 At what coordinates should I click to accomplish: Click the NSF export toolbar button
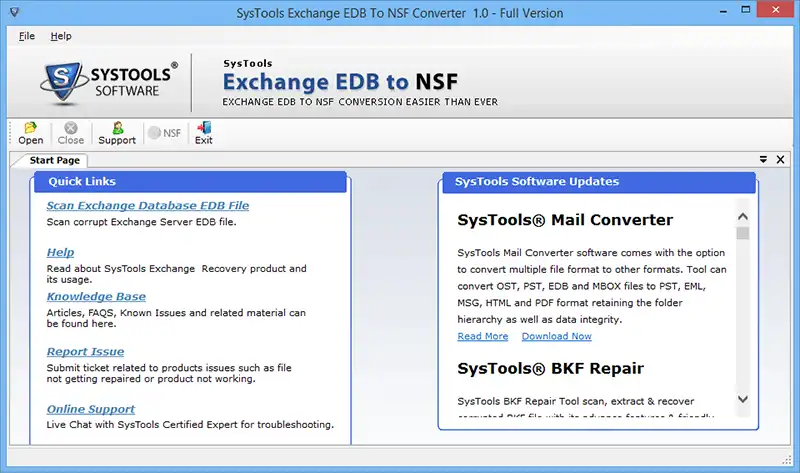pyautogui.click(x=164, y=133)
